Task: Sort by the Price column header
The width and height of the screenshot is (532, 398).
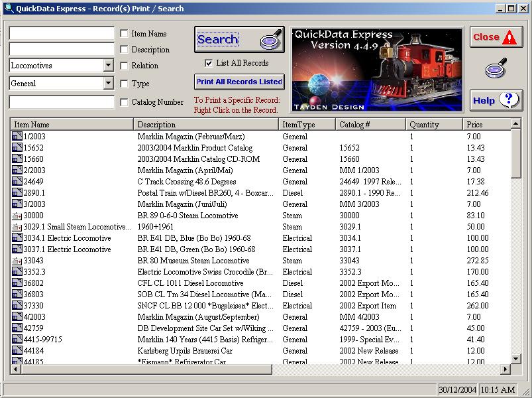Action: coord(486,125)
